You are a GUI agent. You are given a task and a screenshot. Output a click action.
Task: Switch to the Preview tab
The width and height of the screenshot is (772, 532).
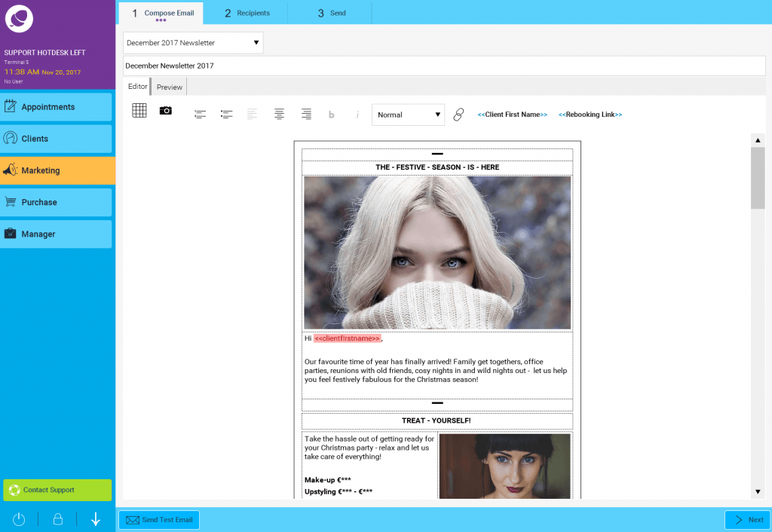tap(169, 87)
